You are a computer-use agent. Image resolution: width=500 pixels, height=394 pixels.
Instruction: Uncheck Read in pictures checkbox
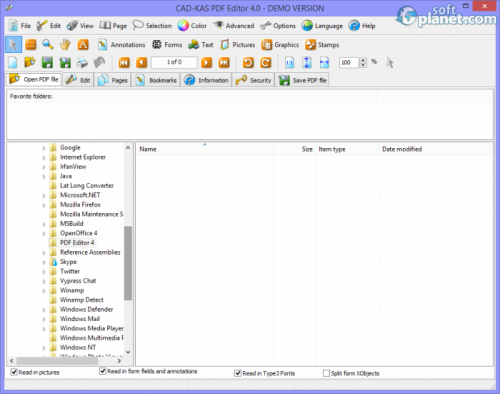[14, 372]
